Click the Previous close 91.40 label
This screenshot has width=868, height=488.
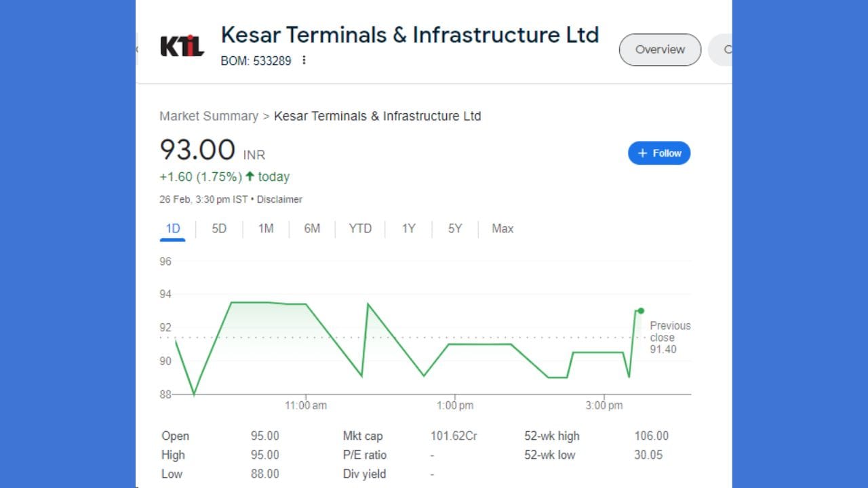tap(669, 338)
